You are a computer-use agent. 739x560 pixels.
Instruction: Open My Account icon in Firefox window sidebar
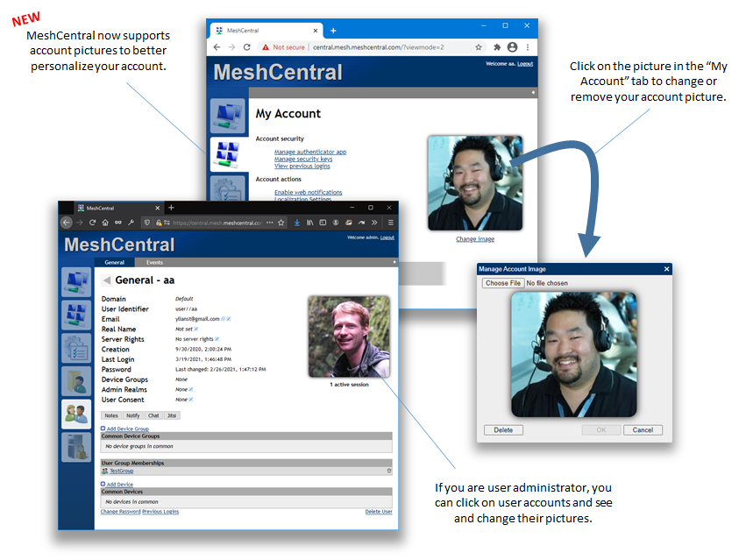click(x=76, y=315)
